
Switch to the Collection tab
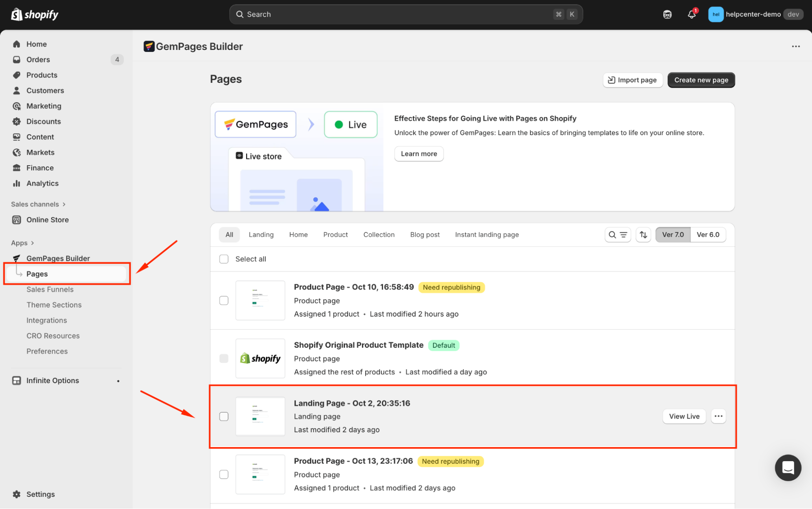point(379,235)
